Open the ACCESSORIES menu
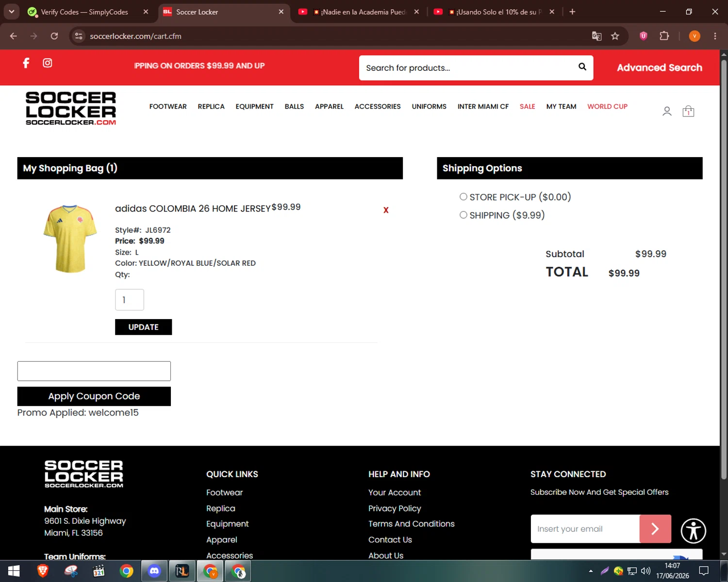 click(378, 106)
